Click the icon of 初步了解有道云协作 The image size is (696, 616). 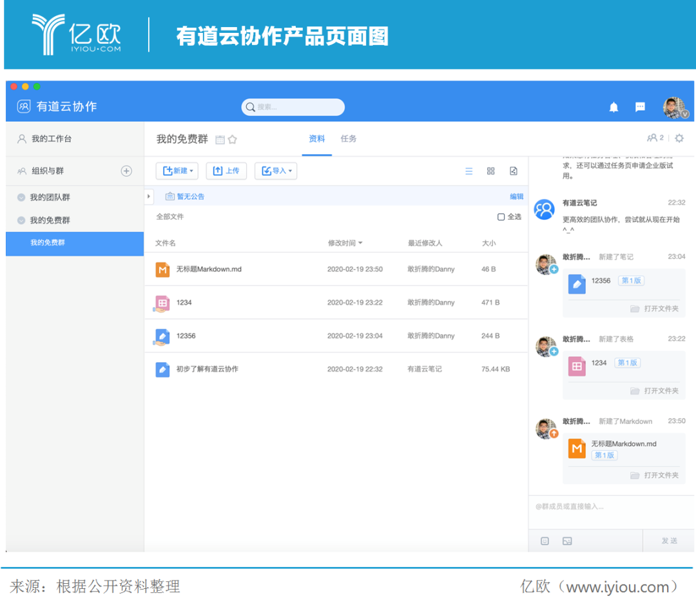[x=162, y=369]
